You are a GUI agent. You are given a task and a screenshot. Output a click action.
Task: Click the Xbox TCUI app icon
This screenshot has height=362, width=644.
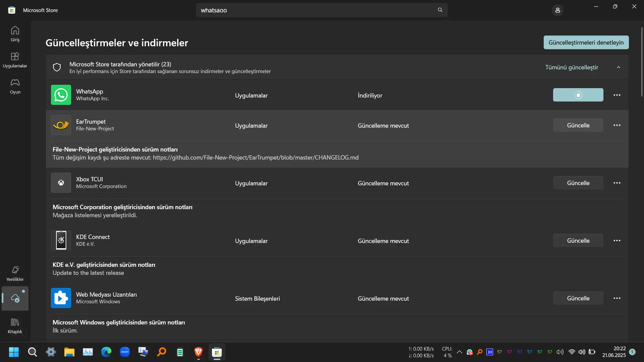coord(61,183)
